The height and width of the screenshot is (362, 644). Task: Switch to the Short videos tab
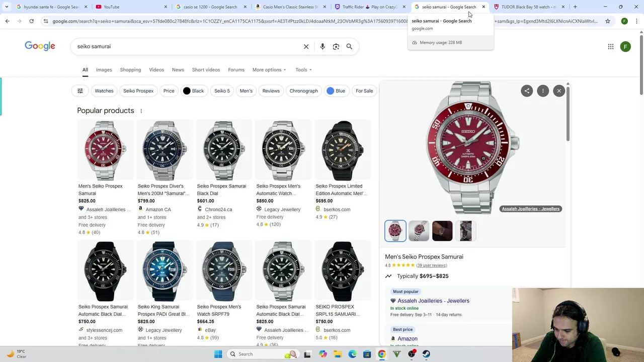click(206, 70)
